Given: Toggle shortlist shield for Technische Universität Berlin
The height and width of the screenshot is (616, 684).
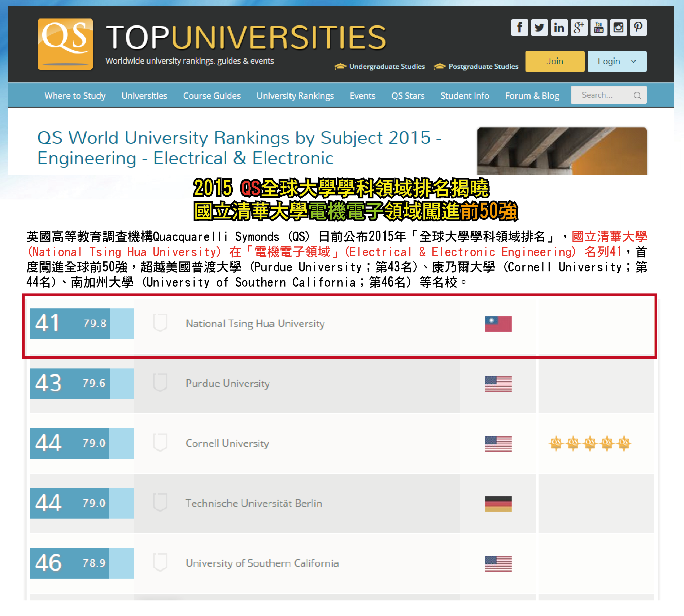Looking at the screenshot, I should pos(160,502).
